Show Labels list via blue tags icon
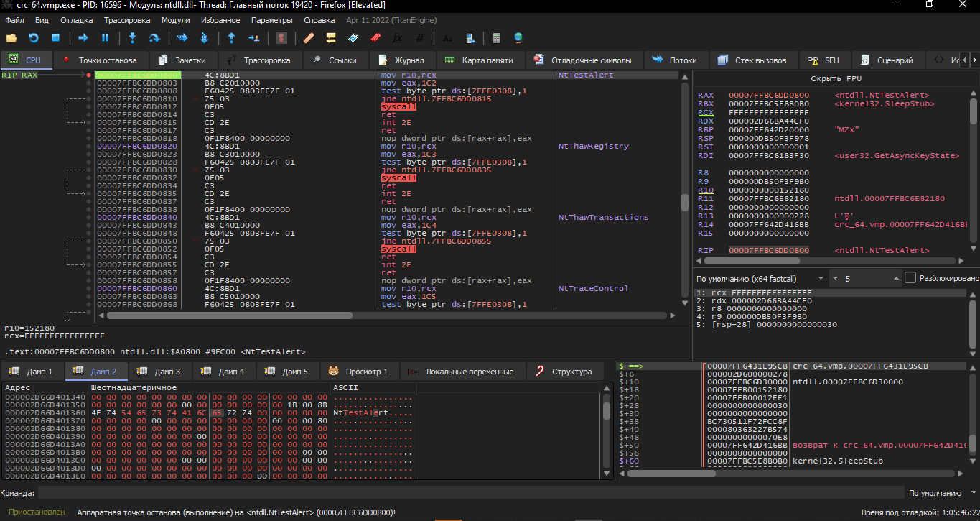This screenshot has height=521, width=980. 353,37
